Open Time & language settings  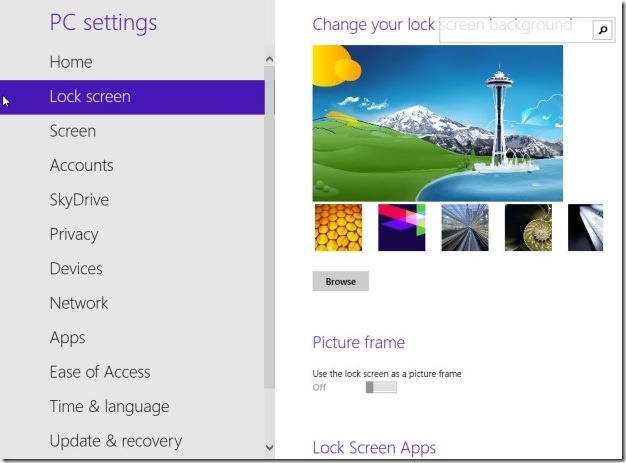109,407
